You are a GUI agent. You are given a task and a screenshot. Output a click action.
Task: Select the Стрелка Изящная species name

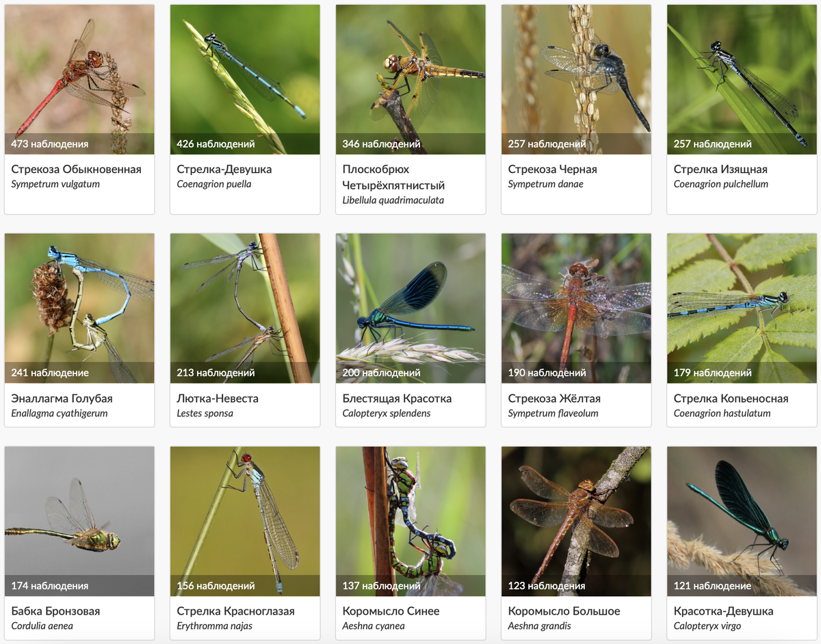[720, 169]
